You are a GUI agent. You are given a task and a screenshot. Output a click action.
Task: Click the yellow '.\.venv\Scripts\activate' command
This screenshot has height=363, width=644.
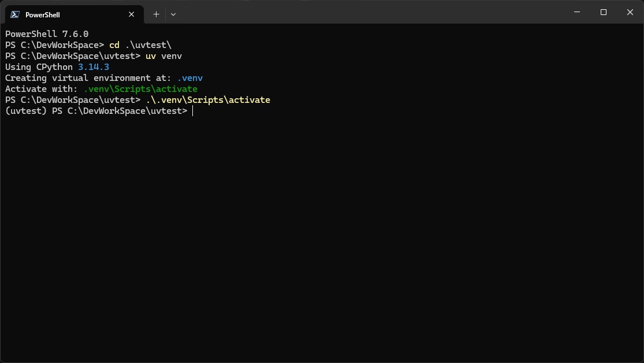click(x=208, y=100)
